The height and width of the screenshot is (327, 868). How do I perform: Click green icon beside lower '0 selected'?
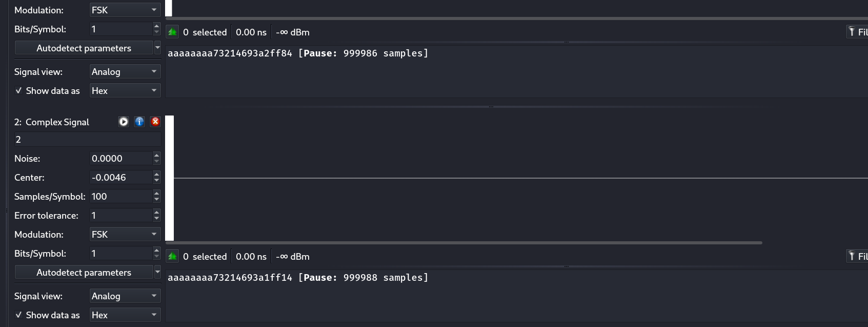173,256
